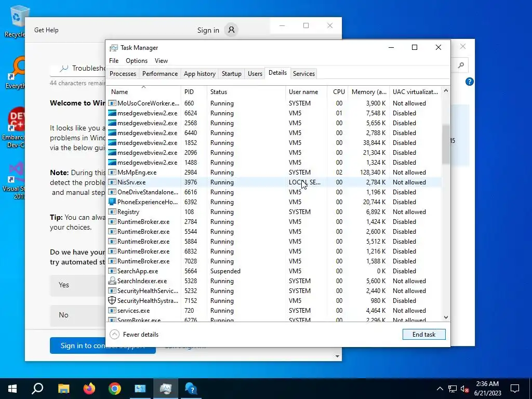The image size is (532, 399).
Task: Click the muted volume tray icon
Action: click(x=464, y=389)
